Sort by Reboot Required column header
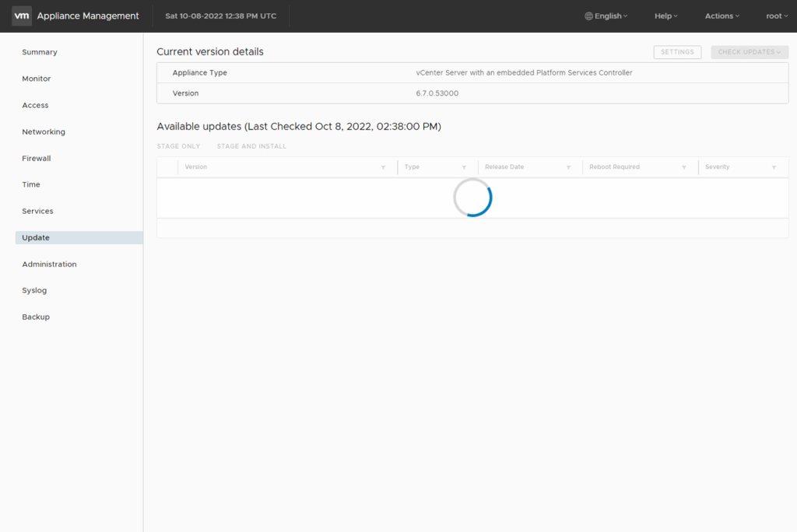Viewport: 797px width, 532px height. tap(615, 167)
